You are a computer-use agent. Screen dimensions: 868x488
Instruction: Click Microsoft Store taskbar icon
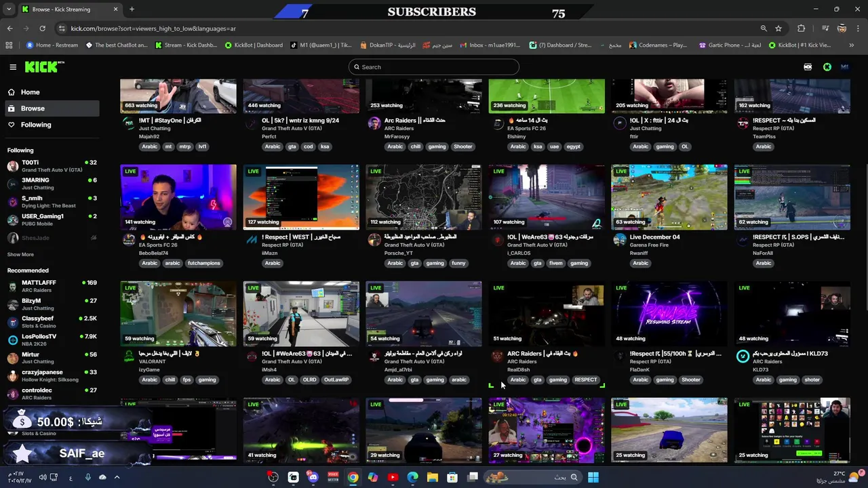[x=452, y=477]
